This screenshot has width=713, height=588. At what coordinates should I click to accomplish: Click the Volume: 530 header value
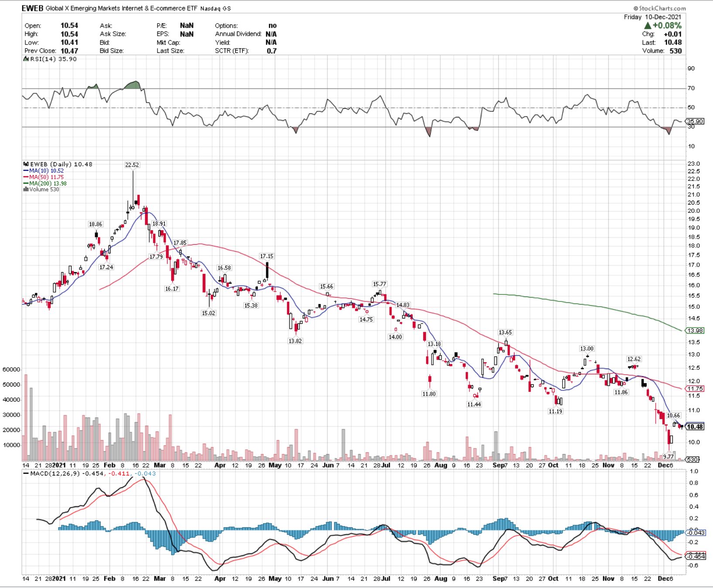[675, 51]
